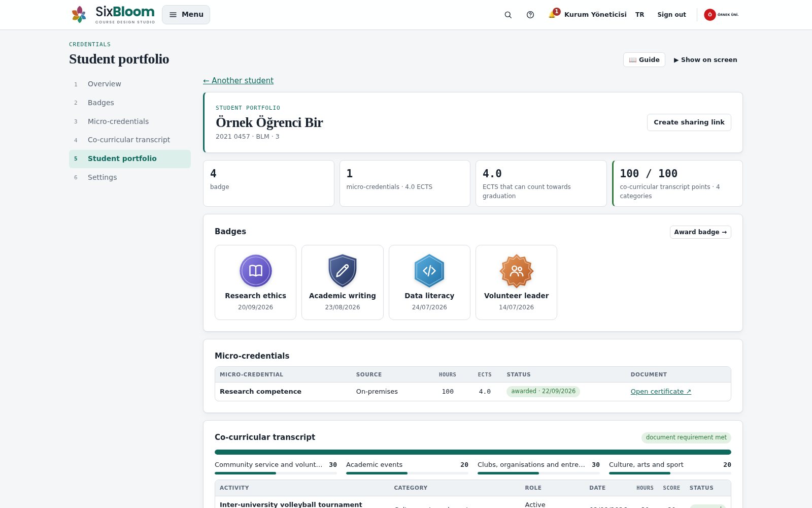Click the 100 / 100 transcript points card
This screenshot has width=812, height=508.
point(678,183)
